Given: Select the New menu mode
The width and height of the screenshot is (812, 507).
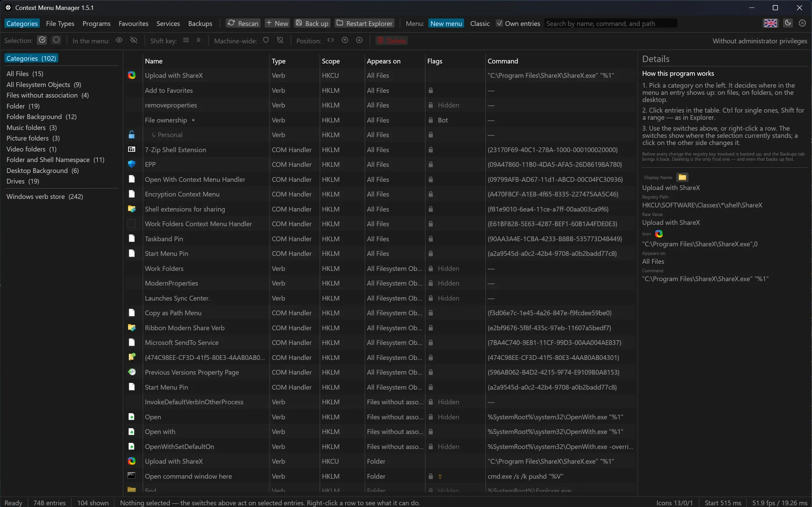Looking at the screenshot, I should tap(446, 24).
